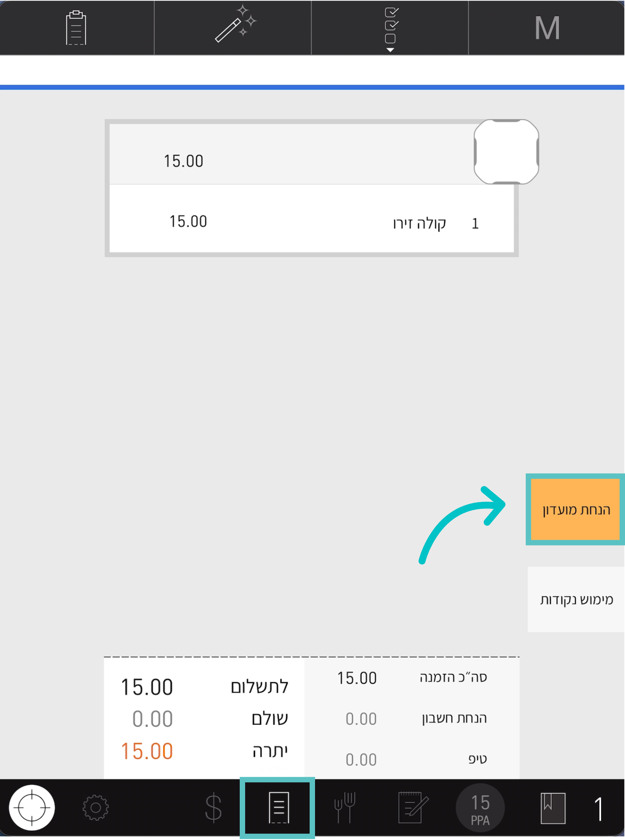Tap the number 1 in bottom bar
Screen dimensions: 625x840
coord(599,809)
